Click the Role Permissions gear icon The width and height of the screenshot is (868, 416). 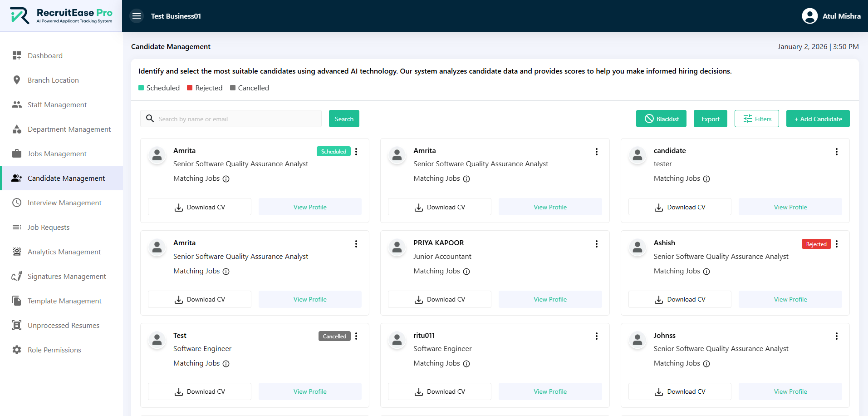pyautogui.click(x=17, y=350)
